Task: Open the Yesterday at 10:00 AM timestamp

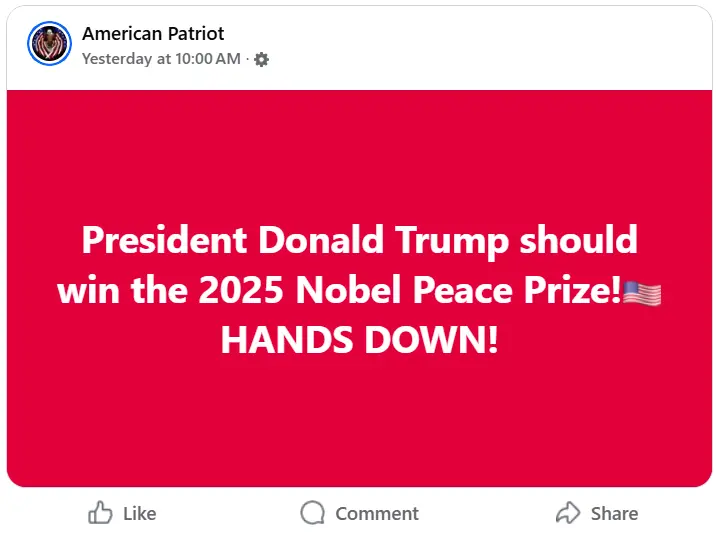Action: 161,59
